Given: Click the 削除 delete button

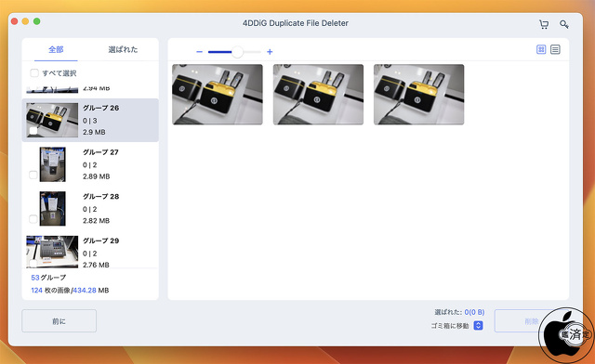Looking at the screenshot, I should (x=531, y=321).
